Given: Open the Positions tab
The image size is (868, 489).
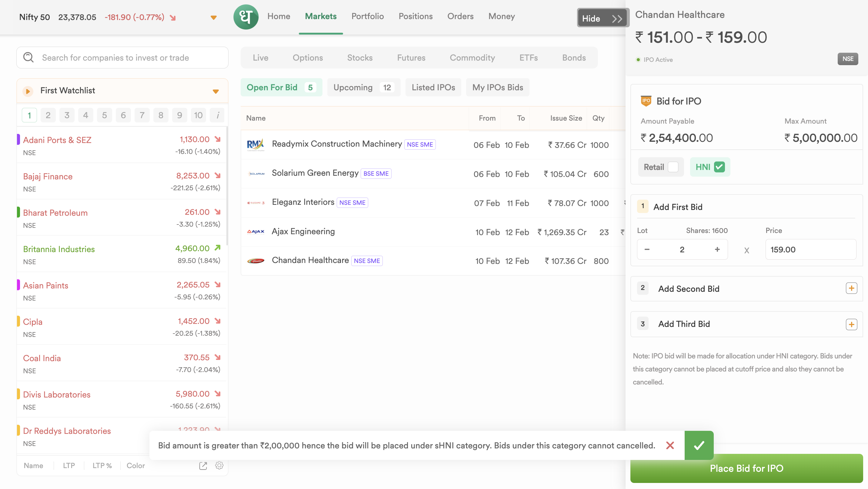Looking at the screenshot, I should click(416, 16).
